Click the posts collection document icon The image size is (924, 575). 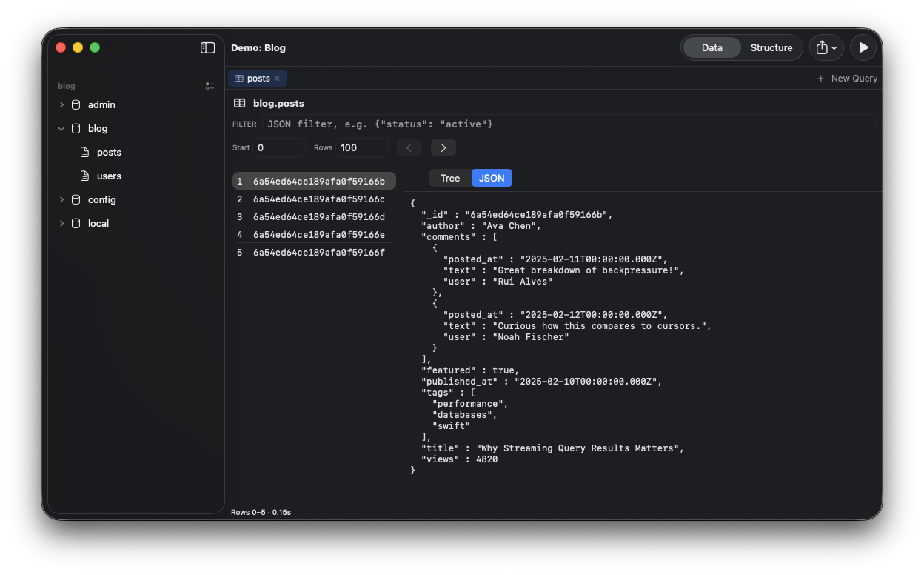84,153
